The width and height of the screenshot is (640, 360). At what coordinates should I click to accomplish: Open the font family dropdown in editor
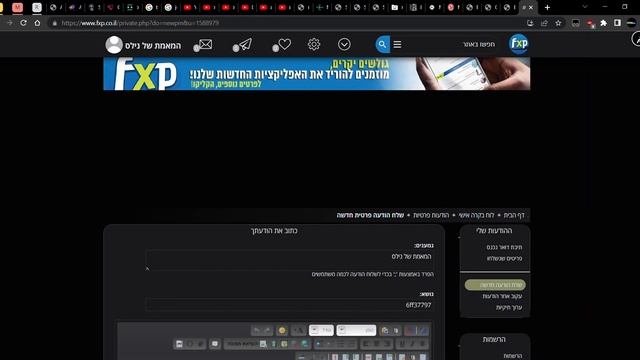[x=356, y=330]
